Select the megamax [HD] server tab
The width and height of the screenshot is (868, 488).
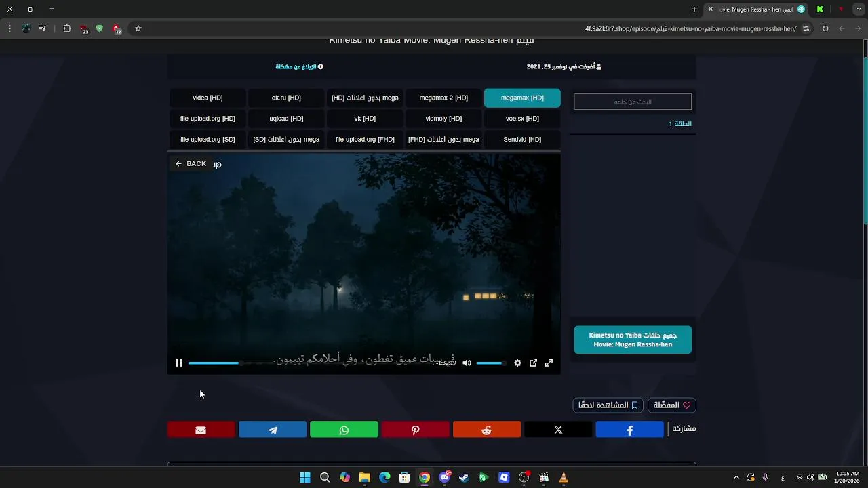click(x=522, y=98)
